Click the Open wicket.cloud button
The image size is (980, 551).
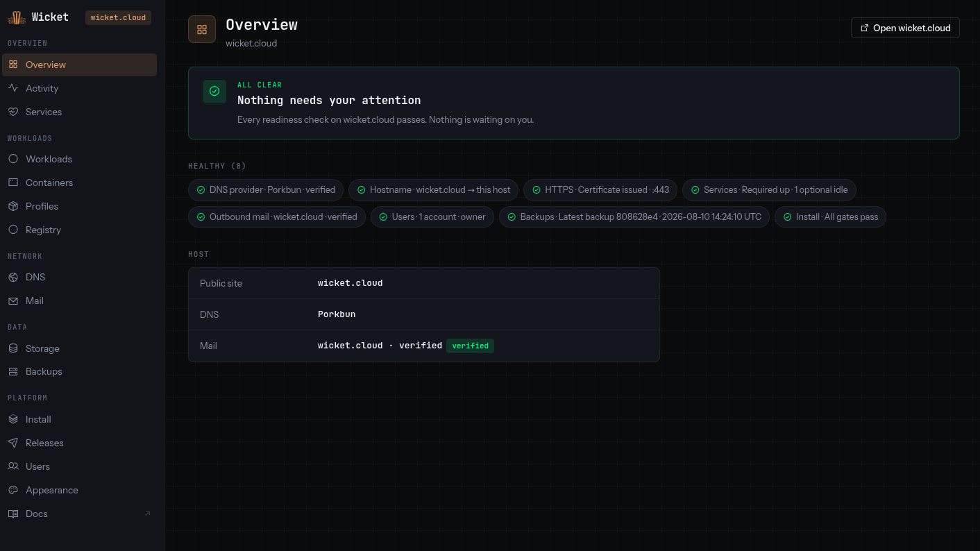click(905, 28)
